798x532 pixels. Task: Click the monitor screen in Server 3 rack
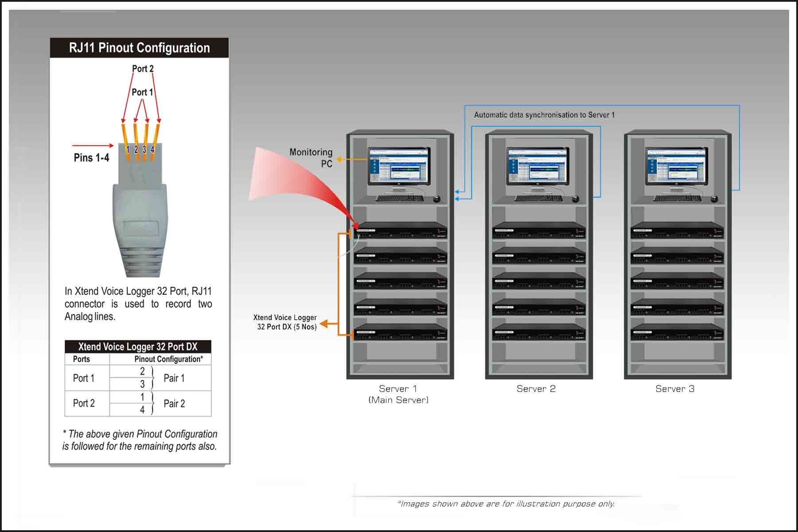pyautogui.click(x=676, y=166)
